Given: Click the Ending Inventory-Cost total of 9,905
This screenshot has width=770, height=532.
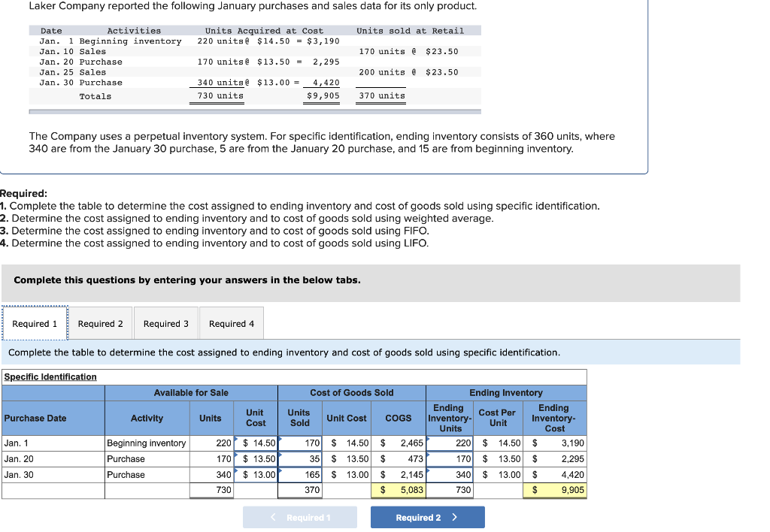Looking at the screenshot, I should pos(554,490).
